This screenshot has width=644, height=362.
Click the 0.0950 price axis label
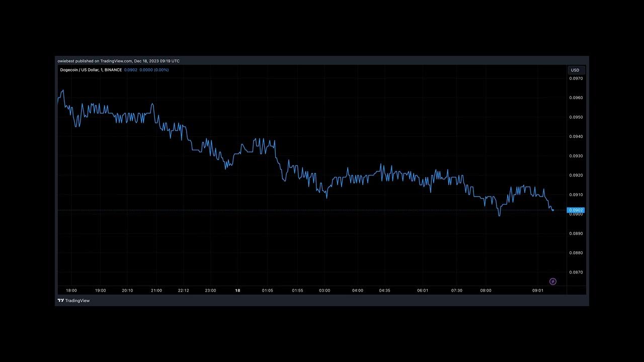click(576, 117)
